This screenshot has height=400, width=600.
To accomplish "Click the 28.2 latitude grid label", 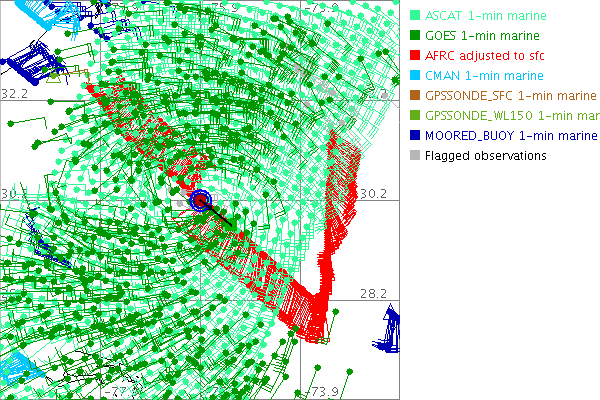I will (x=373, y=293).
